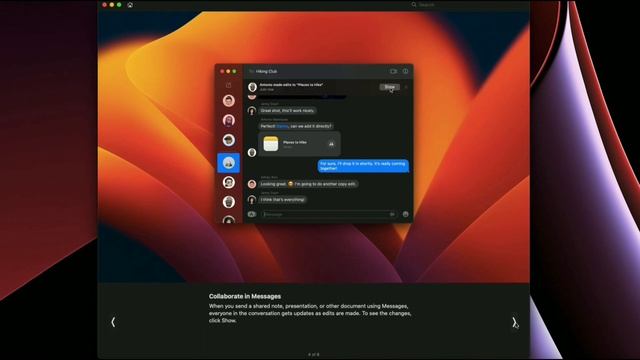
Task: Advance to the next tip
Action: point(514,322)
